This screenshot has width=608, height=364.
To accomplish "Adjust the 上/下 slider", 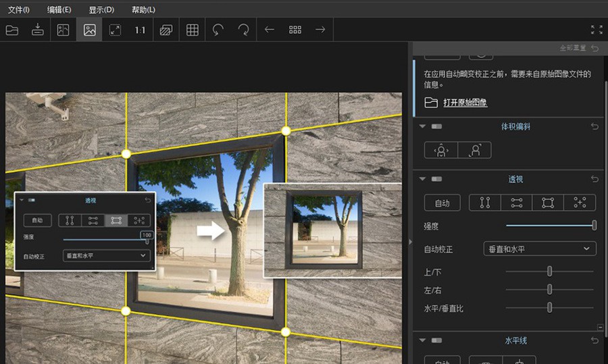I will coord(549,271).
